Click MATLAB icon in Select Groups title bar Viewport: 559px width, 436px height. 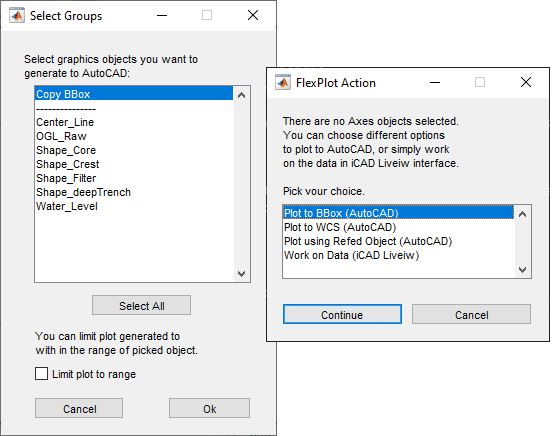point(17,15)
